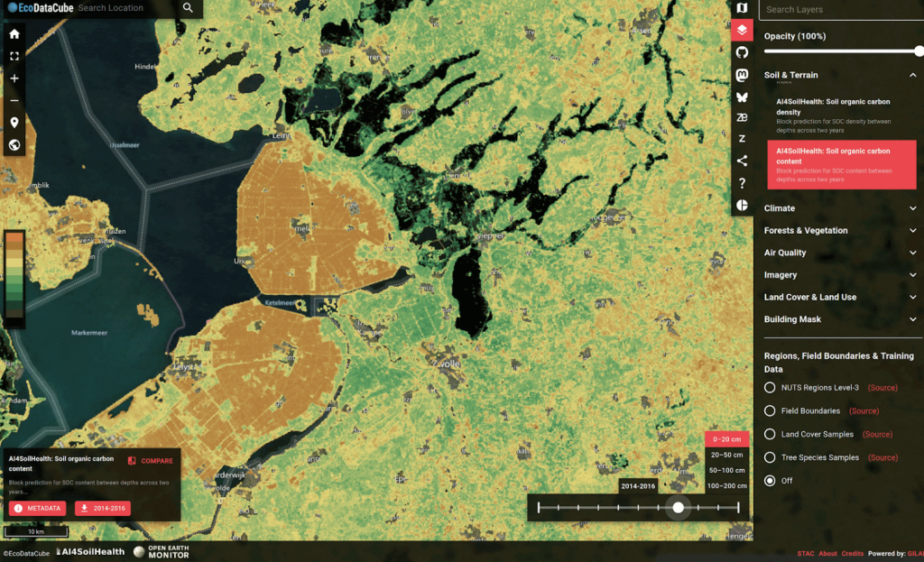Screen dimensions: 924x562
Task: Enter fullscreen map view
Action: (x=14, y=56)
